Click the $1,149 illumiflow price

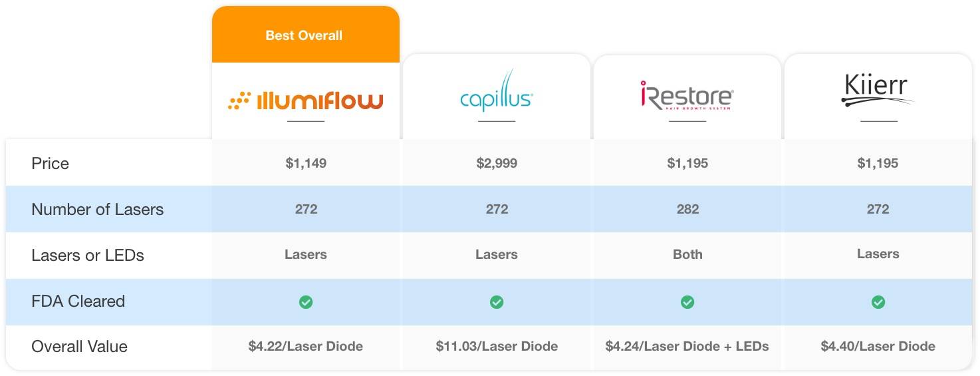(306, 164)
